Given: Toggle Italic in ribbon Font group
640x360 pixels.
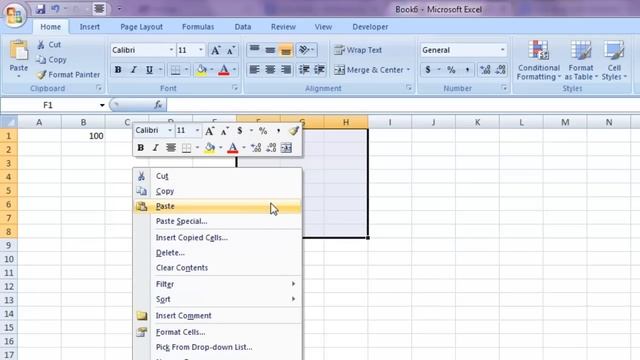Looking at the screenshot, I should click(133, 70).
